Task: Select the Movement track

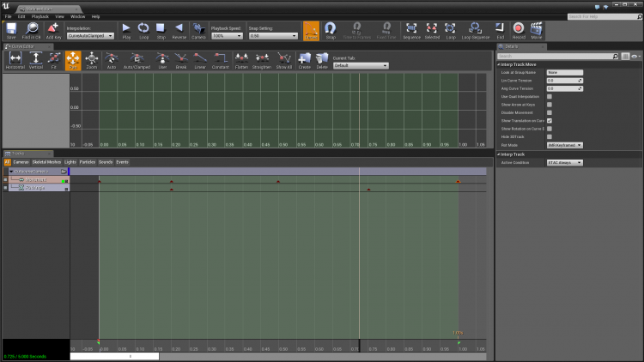Action: pos(36,181)
